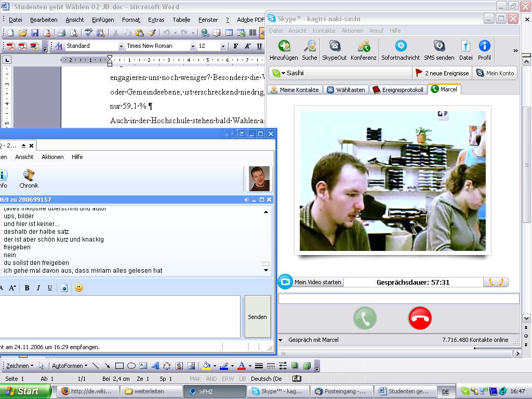Start a Konferenz call in Skype
Image resolution: width=532 pixels, height=399 pixels.
point(363,50)
